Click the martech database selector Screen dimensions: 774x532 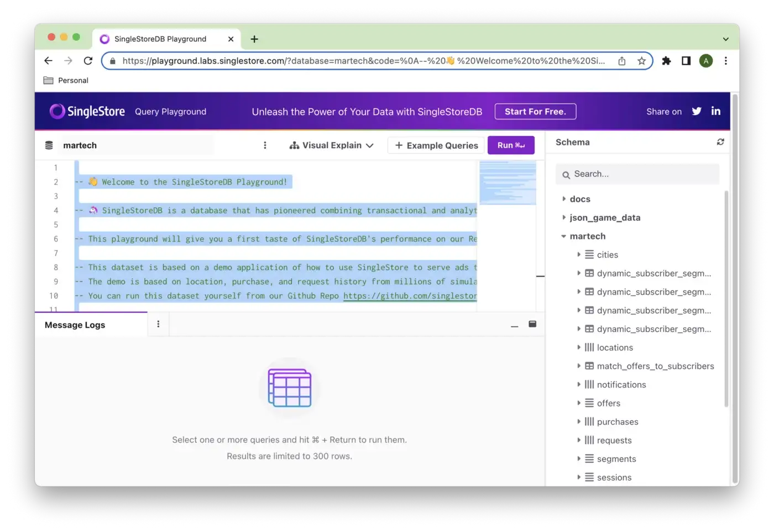[137, 145]
